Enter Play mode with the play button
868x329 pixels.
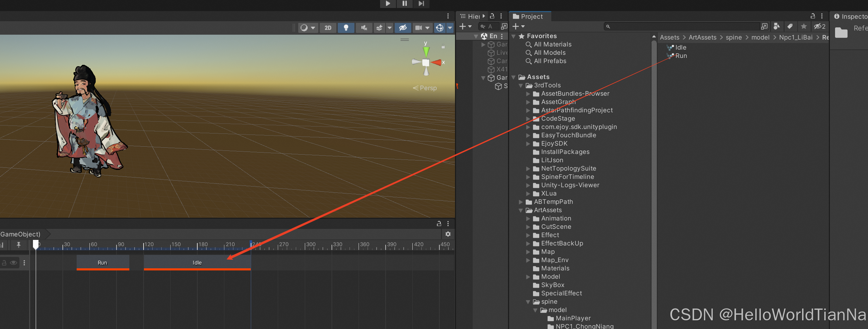pos(387,4)
